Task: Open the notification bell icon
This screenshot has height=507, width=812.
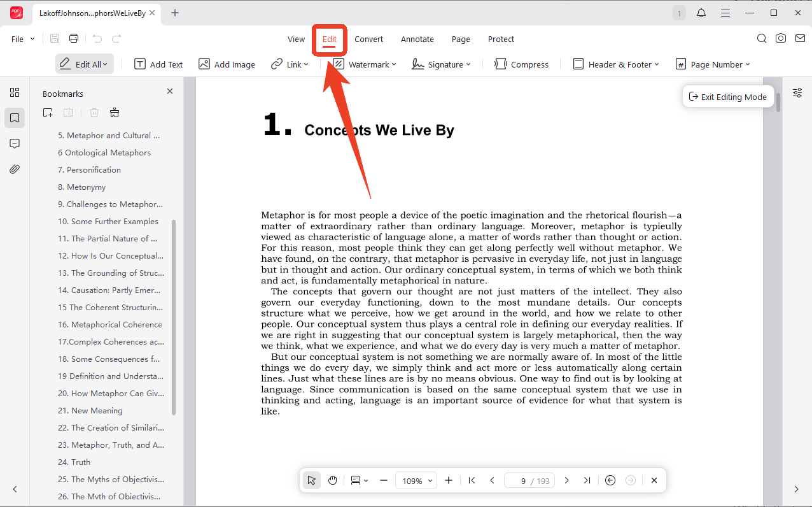Action: click(701, 13)
